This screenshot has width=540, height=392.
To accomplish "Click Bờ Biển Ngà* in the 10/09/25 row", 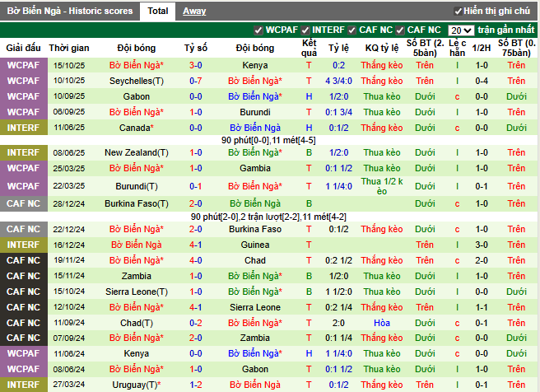I will pos(255,96).
